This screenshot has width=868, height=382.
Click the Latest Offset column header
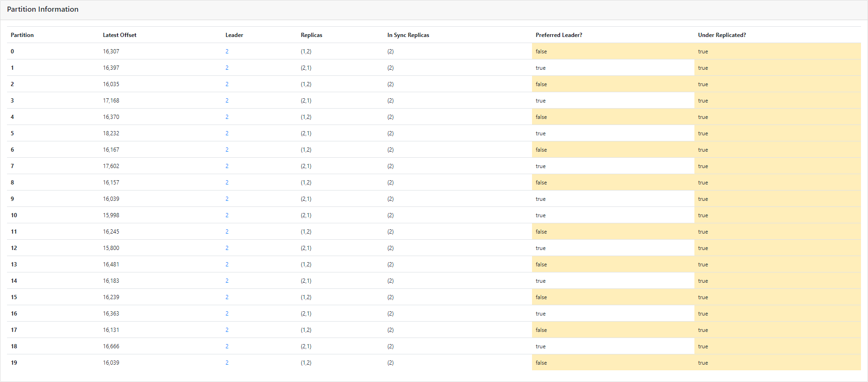[x=119, y=35]
